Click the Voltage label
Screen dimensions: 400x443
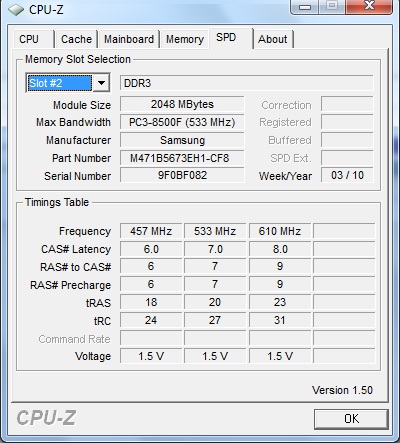[93, 356]
